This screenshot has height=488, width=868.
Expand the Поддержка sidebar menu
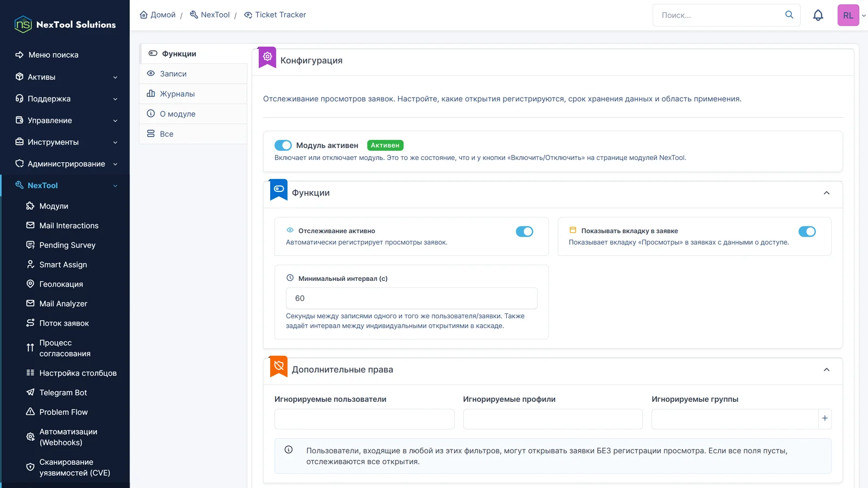[x=65, y=99]
